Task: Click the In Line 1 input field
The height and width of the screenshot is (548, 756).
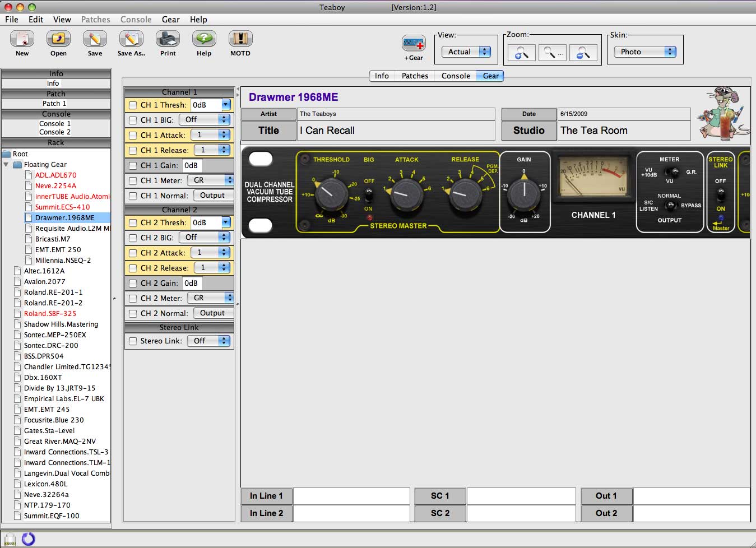Action: (351, 496)
